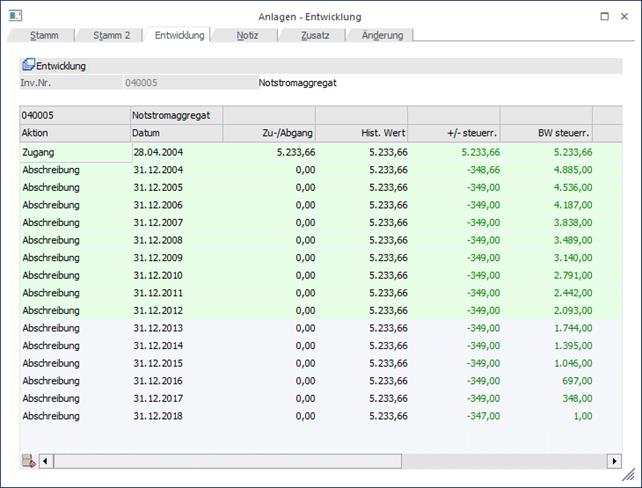Switch to the Stamm tab

point(44,35)
